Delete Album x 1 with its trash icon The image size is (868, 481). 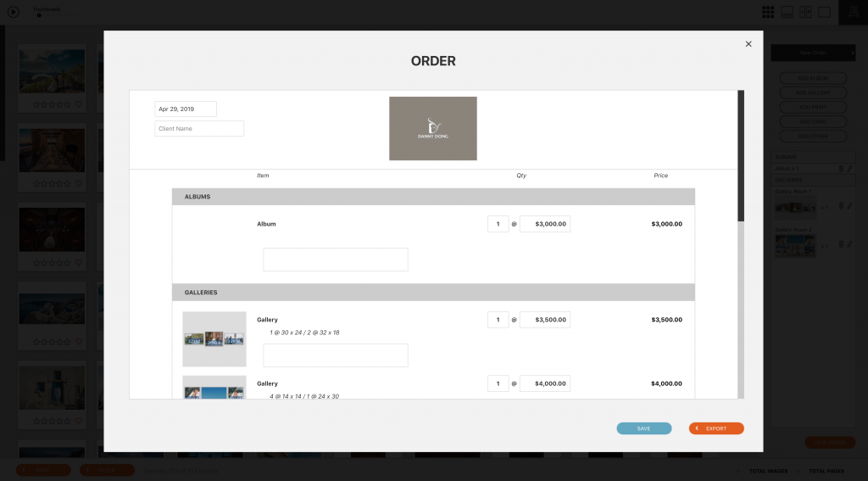tap(841, 169)
